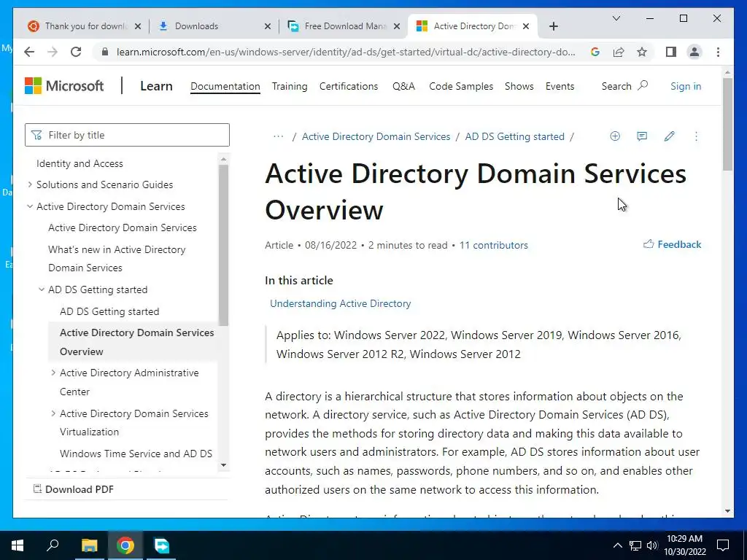Screen dimensions: 747x560
Task: Click the Sign in link
Action: tap(686, 86)
